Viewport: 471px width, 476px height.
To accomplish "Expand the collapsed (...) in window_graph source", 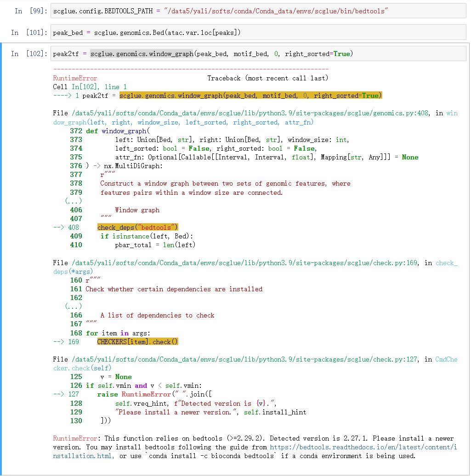I will tap(74, 201).
